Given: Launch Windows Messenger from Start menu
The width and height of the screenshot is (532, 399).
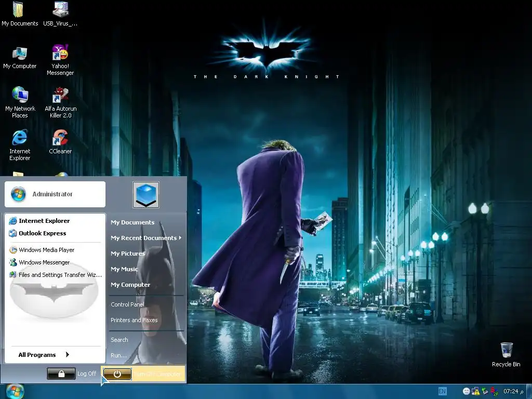Looking at the screenshot, I should [55, 262].
